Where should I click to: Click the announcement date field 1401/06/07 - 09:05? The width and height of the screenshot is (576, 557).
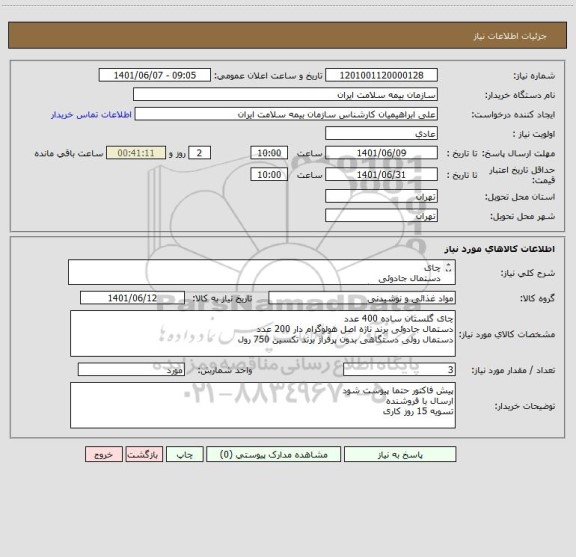coord(155,75)
